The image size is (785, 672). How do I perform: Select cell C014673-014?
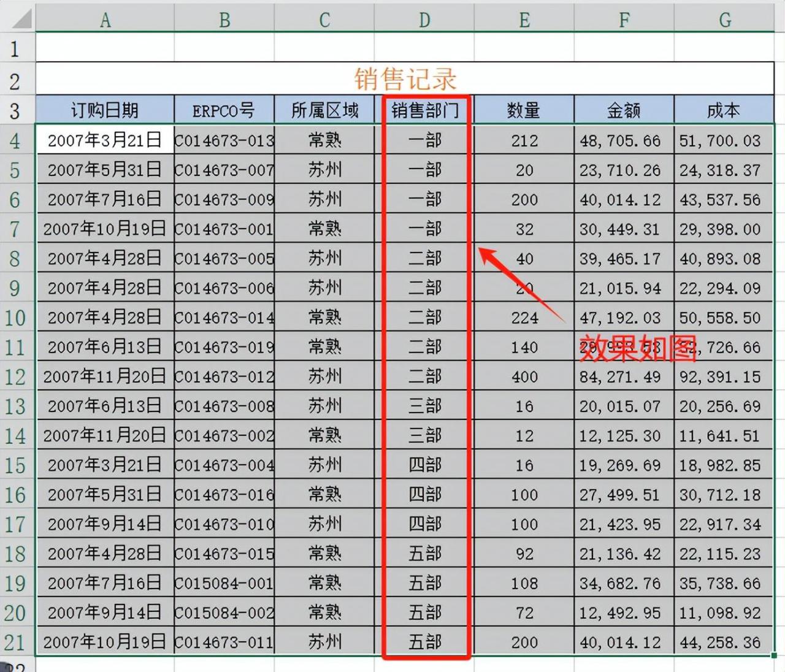click(224, 317)
